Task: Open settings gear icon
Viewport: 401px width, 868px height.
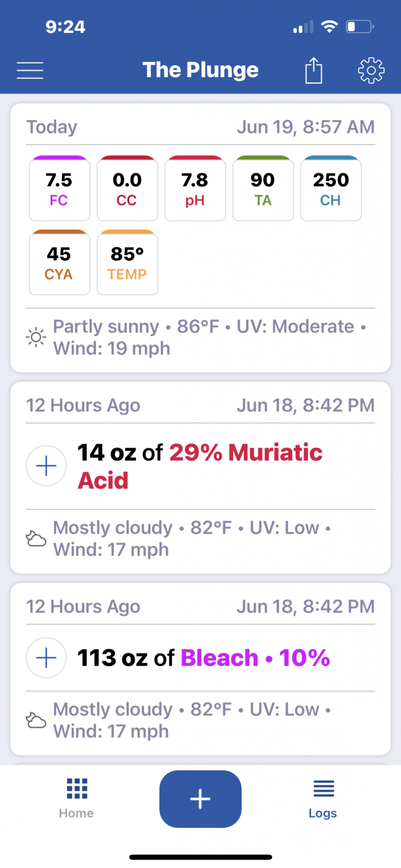Action: tap(371, 70)
